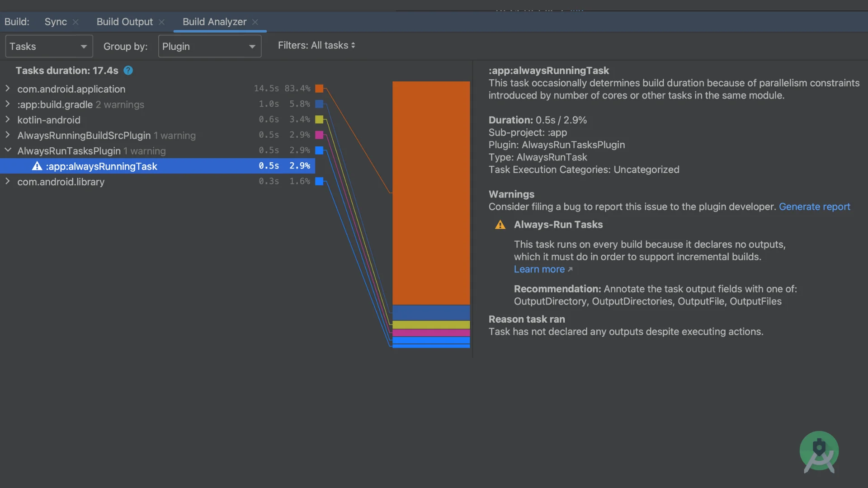Image resolution: width=868 pixels, height=488 pixels.
Task: Expand the com.android.library group
Action: 8,181
